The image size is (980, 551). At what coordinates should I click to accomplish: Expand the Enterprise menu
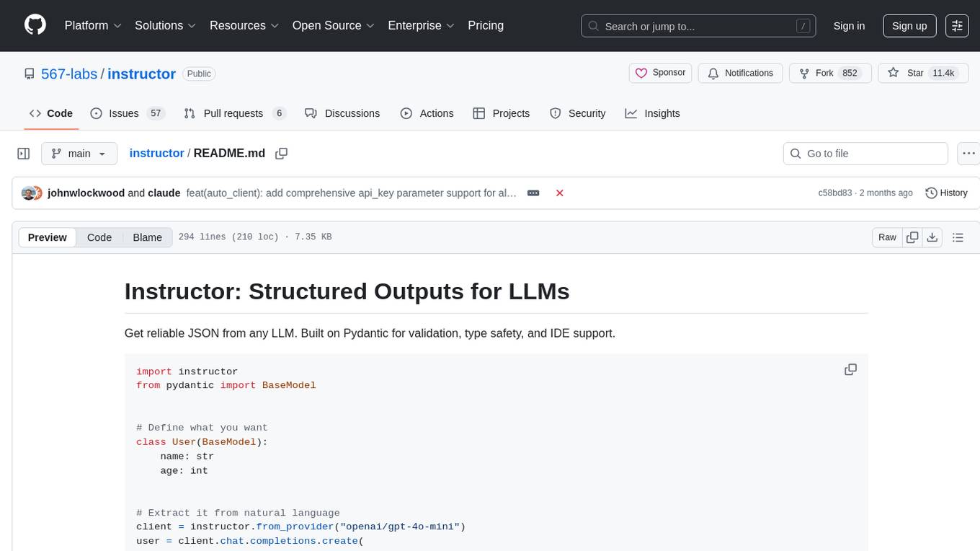click(422, 25)
